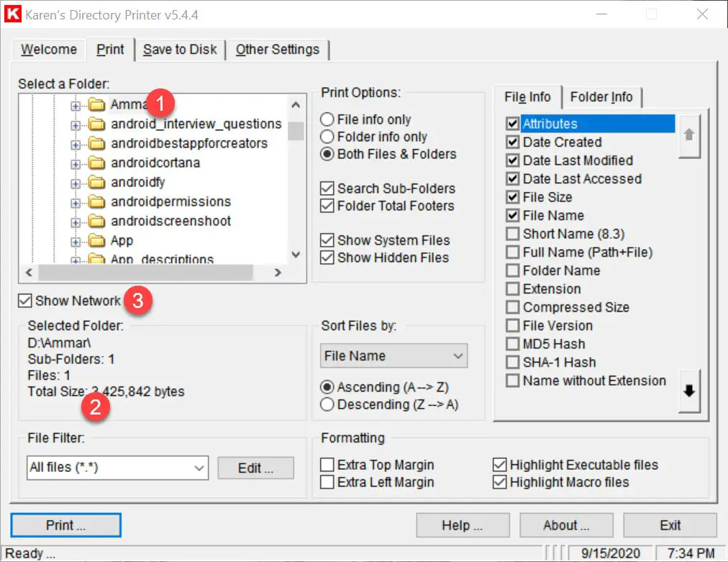Click the android_interview_questions folder icon
Screen dimensions: 728x562
click(x=96, y=124)
